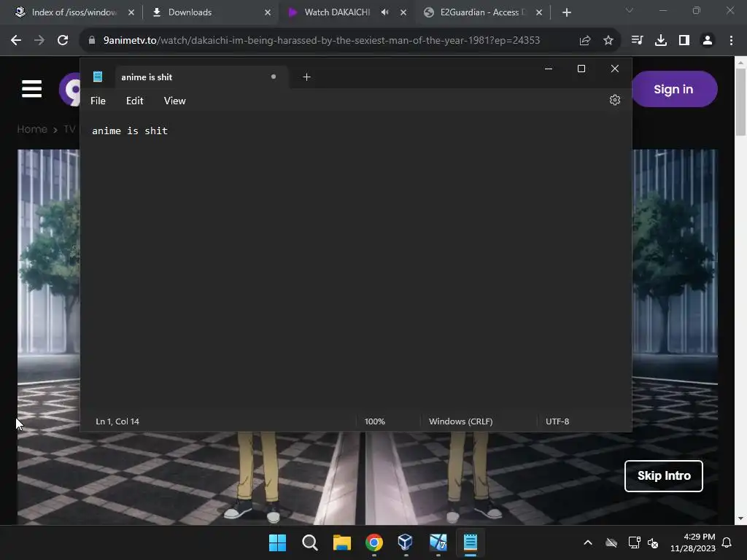Click the unsaved-changes dot on Notepad tab
Image resolution: width=747 pixels, height=560 pixels.
tap(274, 77)
